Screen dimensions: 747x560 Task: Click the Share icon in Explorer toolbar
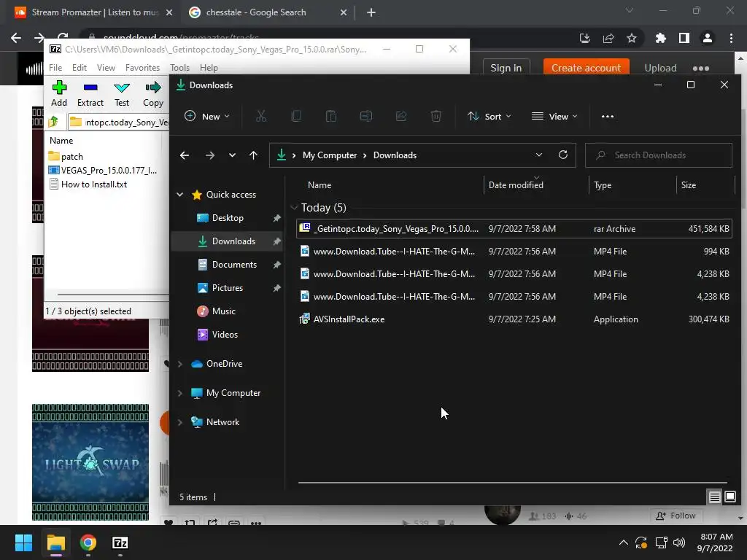click(x=401, y=116)
